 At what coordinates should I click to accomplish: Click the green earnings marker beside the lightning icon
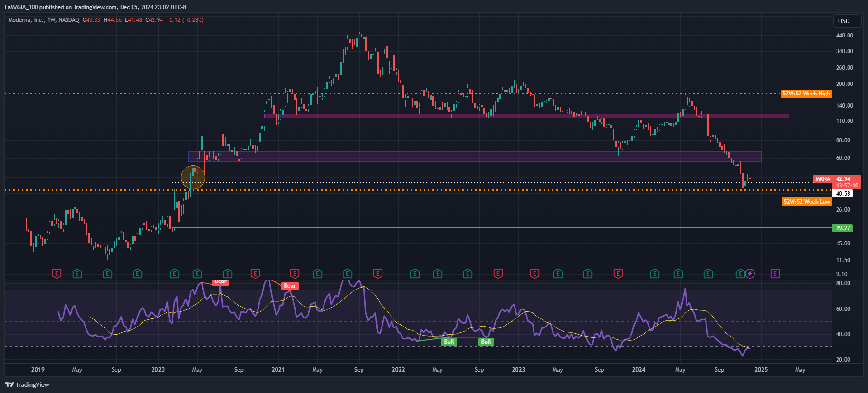[x=740, y=273]
